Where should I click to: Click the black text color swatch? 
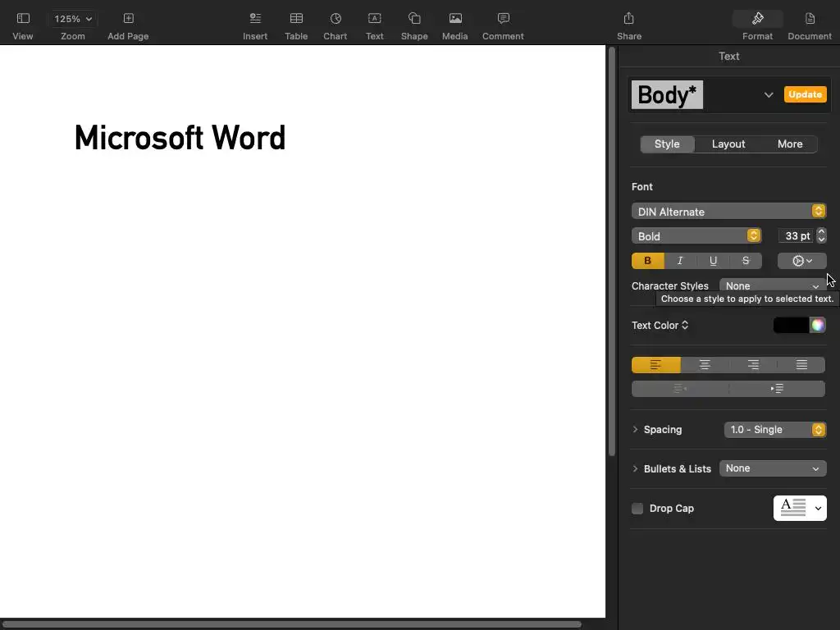tap(792, 325)
